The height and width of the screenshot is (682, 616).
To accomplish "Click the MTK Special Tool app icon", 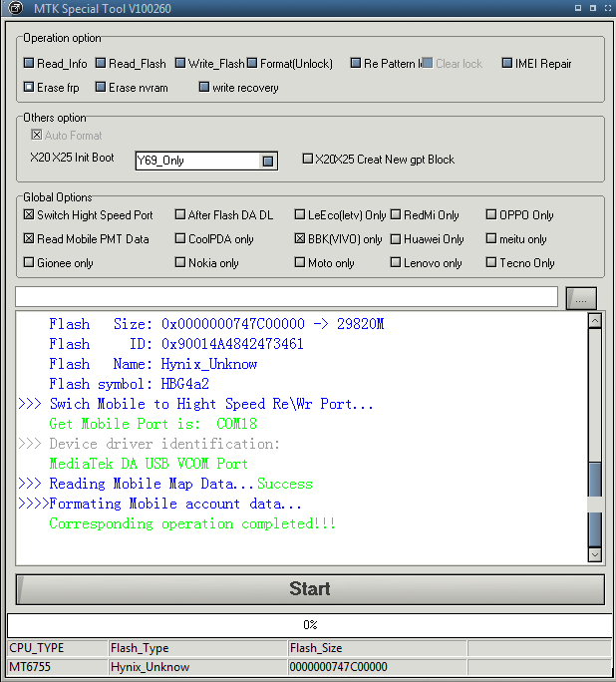I will tap(15, 8).
